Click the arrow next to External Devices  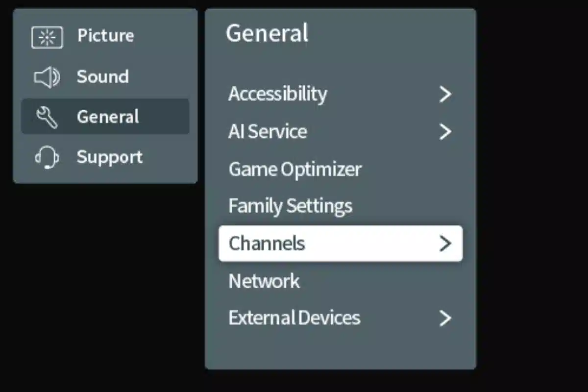(445, 318)
